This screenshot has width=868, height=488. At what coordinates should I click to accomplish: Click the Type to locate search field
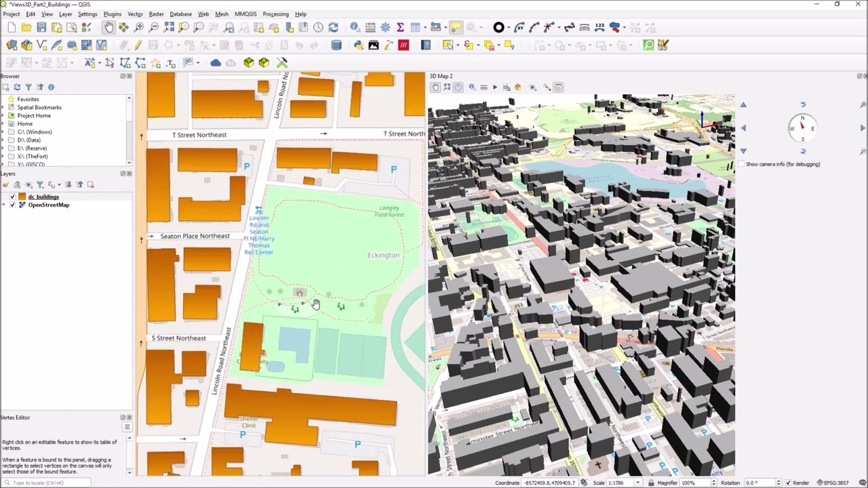point(47,483)
